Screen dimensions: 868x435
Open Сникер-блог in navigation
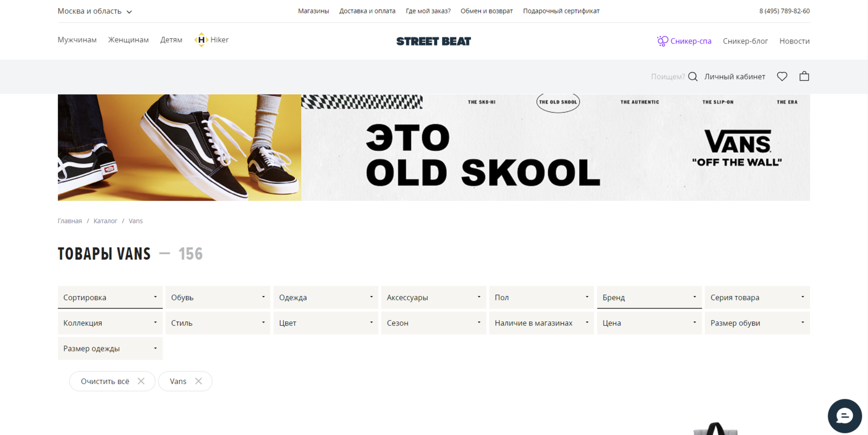pyautogui.click(x=745, y=41)
